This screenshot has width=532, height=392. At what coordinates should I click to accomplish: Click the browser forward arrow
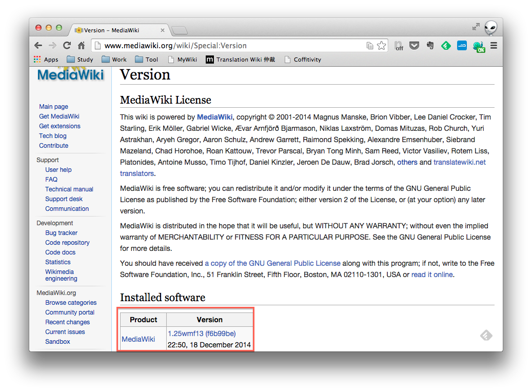(x=53, y=46)
